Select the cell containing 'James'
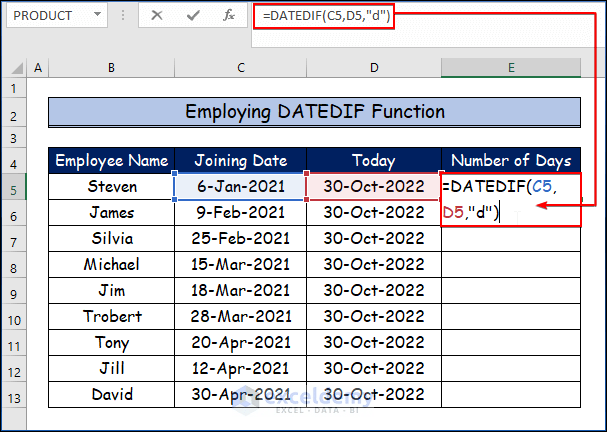Image resolution: width=607 pixels, height=432 pixels. pyautogui.click(x=111, y=213)
